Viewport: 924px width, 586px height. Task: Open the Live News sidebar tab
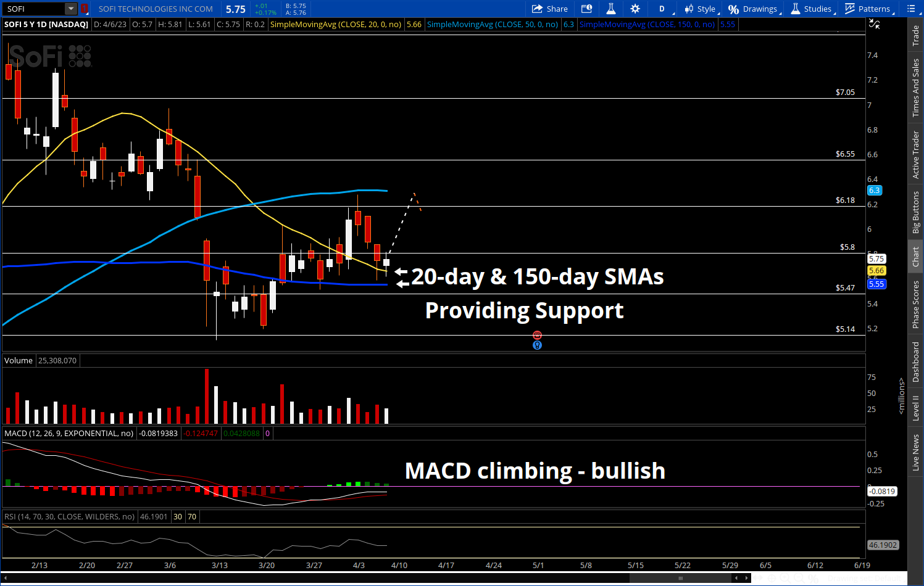[x=916, y=452]
